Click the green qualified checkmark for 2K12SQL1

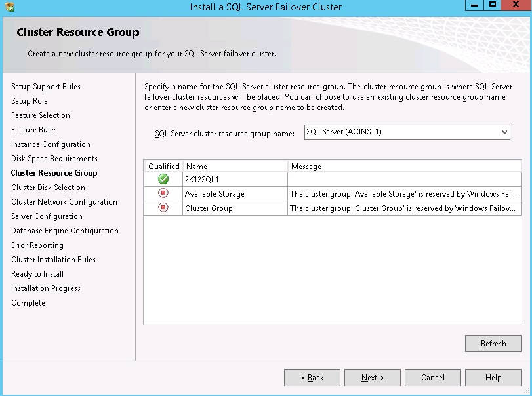[163, 179]
